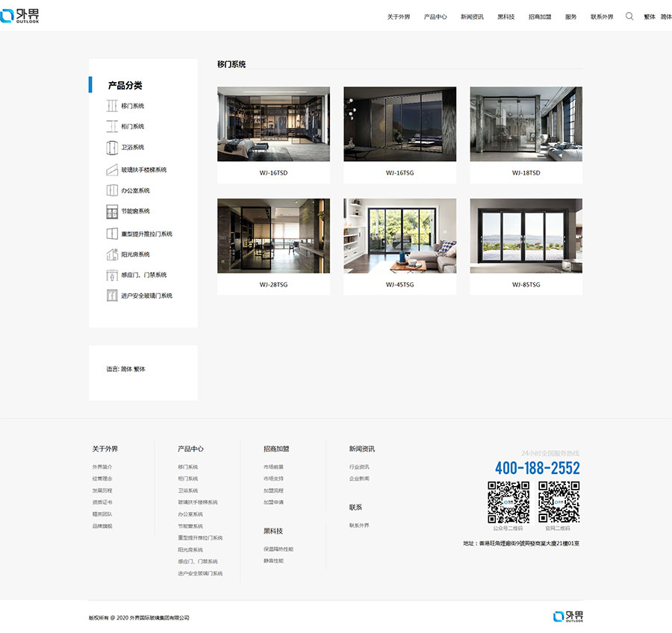
Task: Click the 阳光房系统 sunroom icon in sidebar
Action: coord(112,254)
